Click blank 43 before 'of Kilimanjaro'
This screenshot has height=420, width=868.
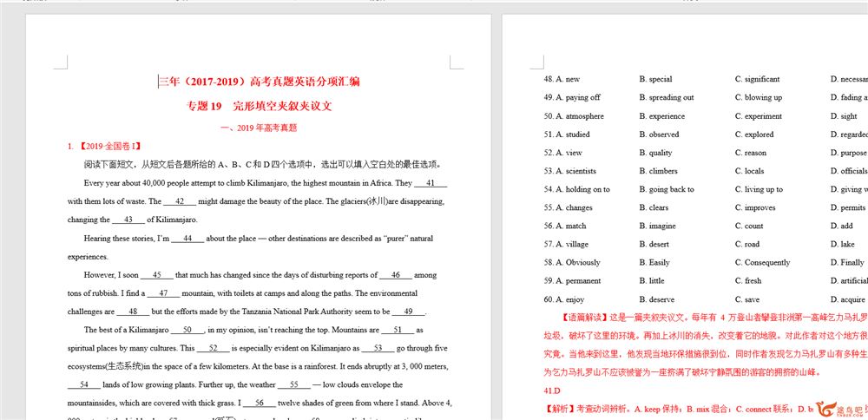(x=128, y=220)
